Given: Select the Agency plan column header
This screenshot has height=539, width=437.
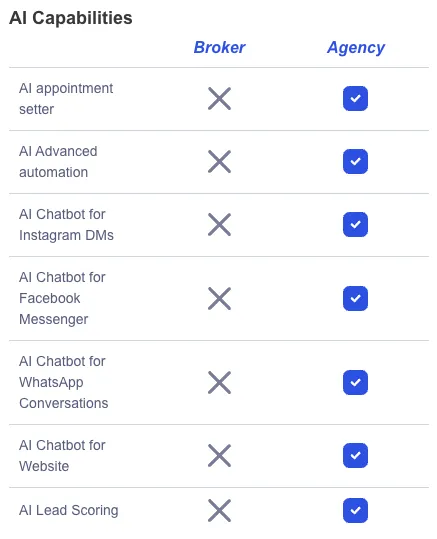Looking at the screenshot, I should [356, 48].
